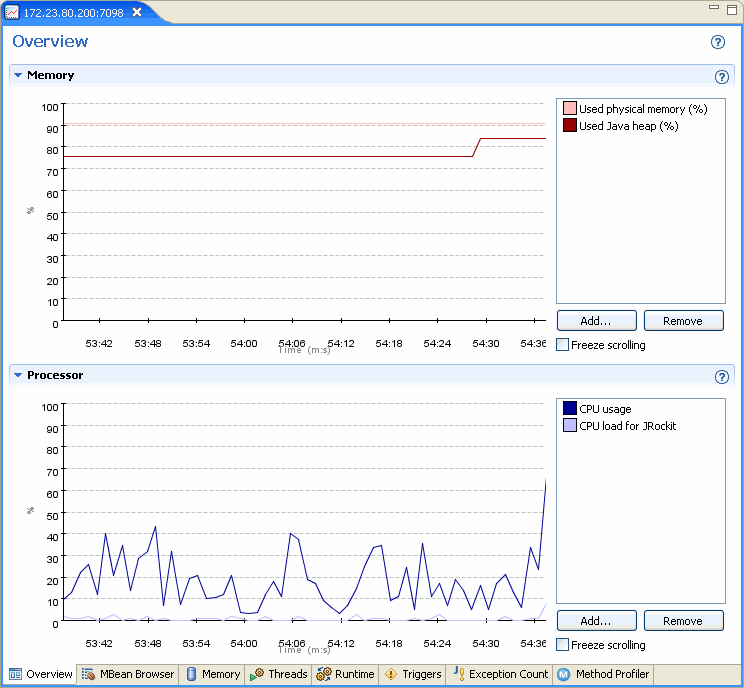
Task: Maximize the editor view pane
Action: click(732, 9)
